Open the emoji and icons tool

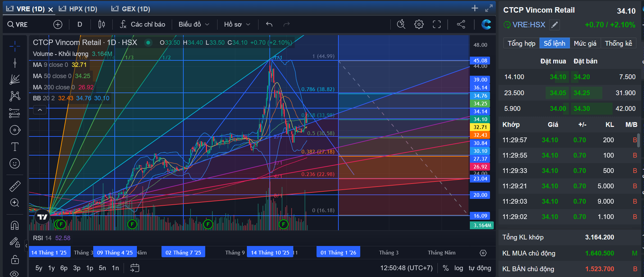(15, 163)
